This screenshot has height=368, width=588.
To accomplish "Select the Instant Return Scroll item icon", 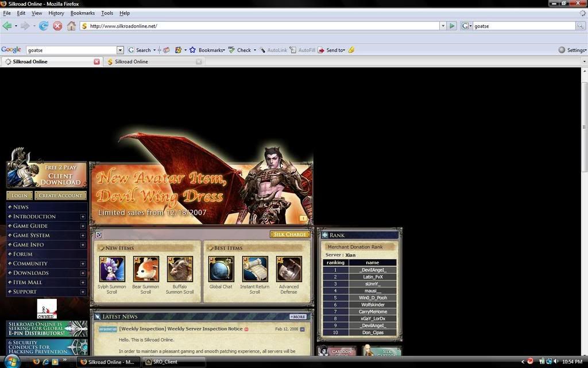I will pyautogui.click(x=255, y=269).
